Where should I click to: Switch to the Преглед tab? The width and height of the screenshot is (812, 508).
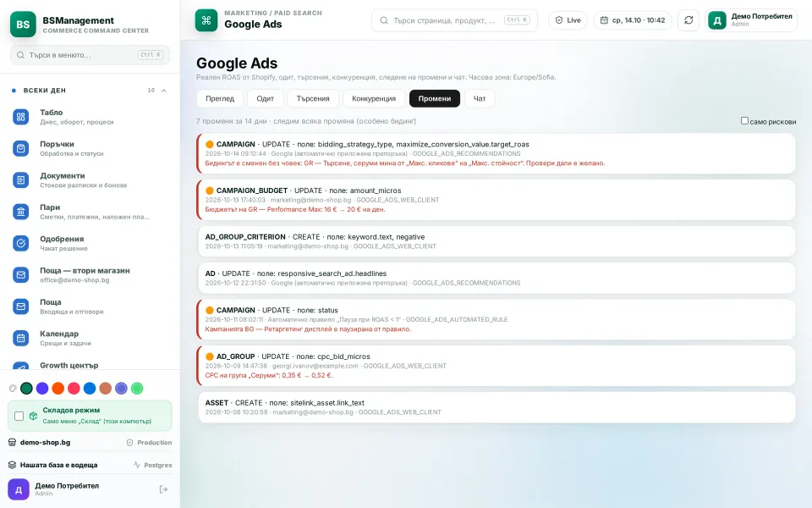(220, 98)
